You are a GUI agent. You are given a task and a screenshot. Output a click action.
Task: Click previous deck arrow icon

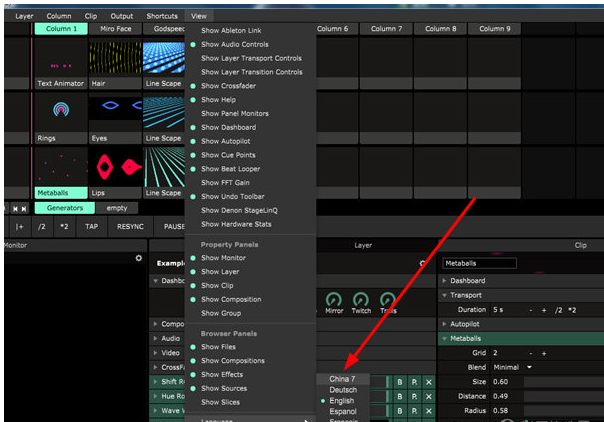[x=15, y=209]
